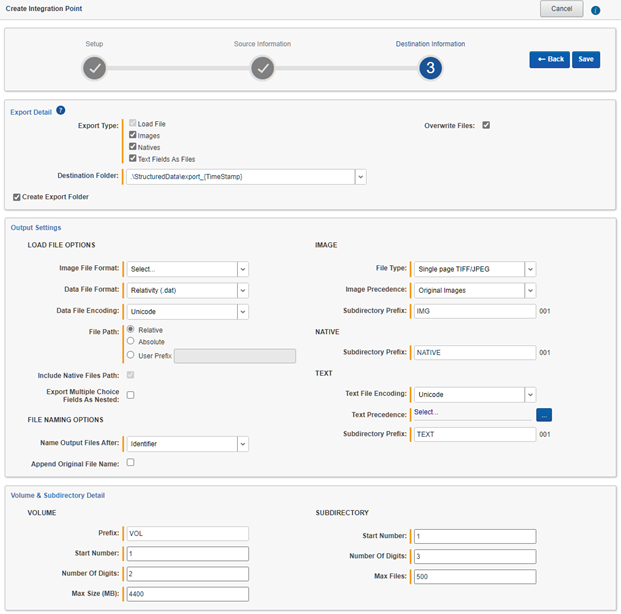The width and height of the screenshot is (621, 614).
Task: Toggle Text Fields As Files checkbox
Action: (133, 158)
